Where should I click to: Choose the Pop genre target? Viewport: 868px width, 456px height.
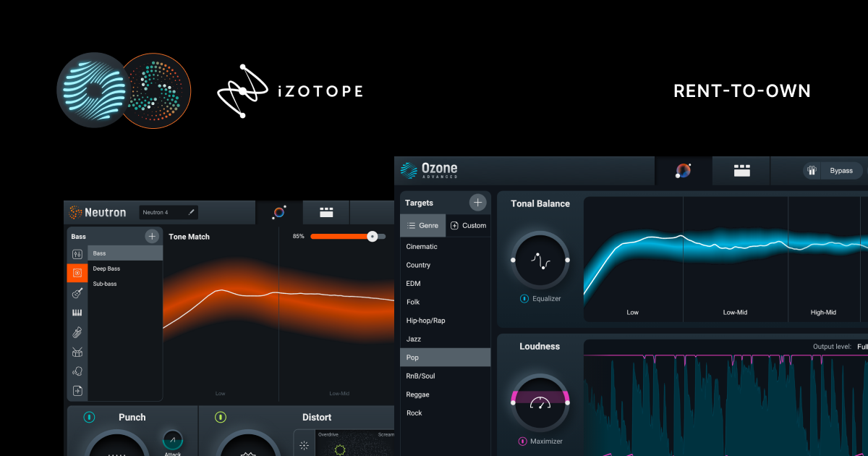tap(445, 357)
